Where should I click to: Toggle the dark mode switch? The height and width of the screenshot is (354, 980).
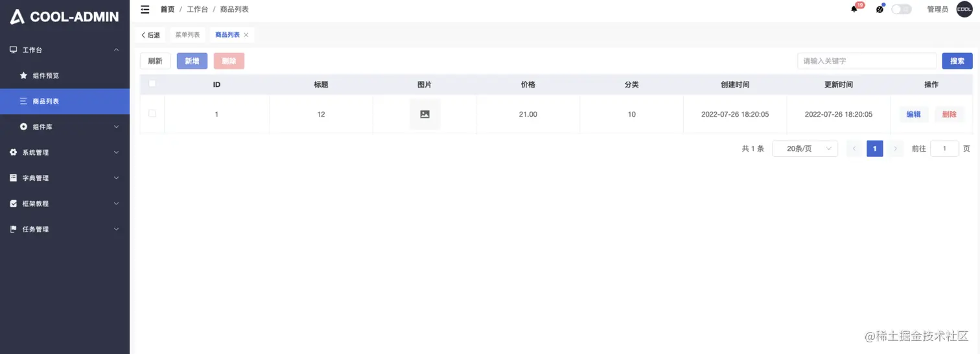pyautogui.click(x=901, y=9)
